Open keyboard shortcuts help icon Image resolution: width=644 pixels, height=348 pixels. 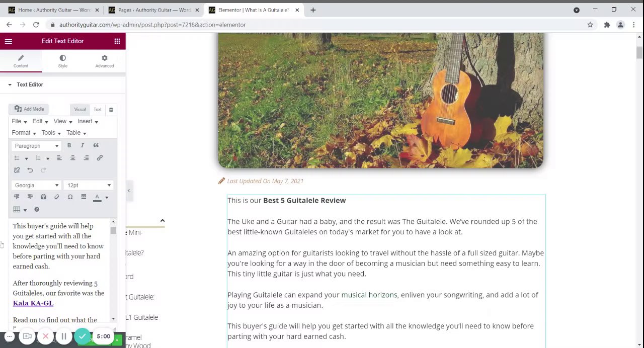click(37, 209)
